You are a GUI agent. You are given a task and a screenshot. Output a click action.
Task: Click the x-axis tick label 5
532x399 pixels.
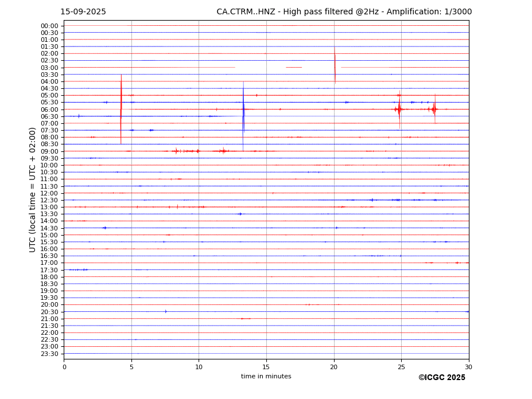[x=131, y=367]
